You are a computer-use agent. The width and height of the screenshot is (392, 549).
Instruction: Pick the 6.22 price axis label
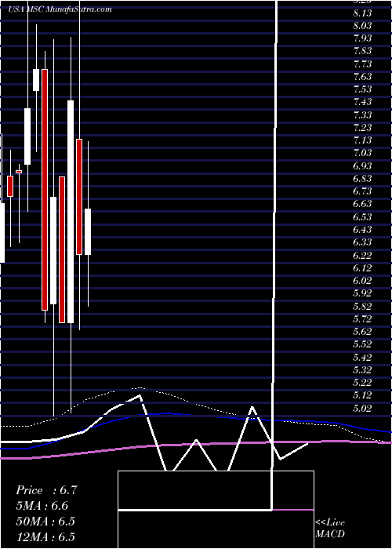(x=363, y=255)
